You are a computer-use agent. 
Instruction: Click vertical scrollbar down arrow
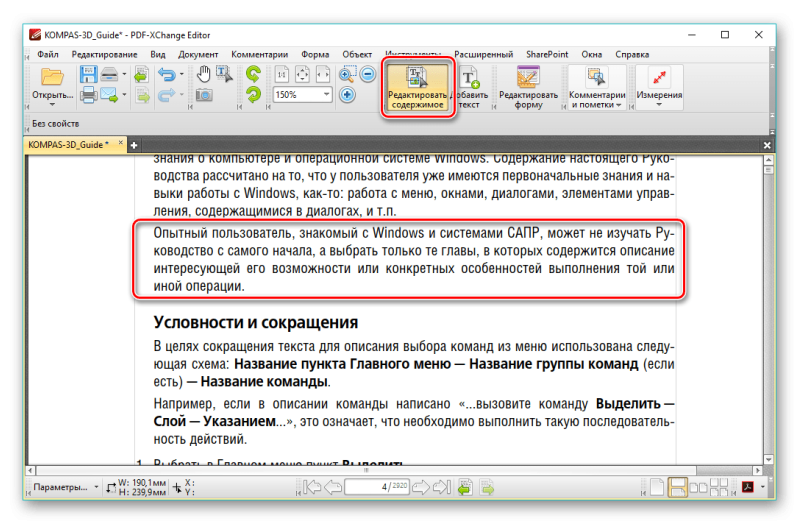coord(768,459)
